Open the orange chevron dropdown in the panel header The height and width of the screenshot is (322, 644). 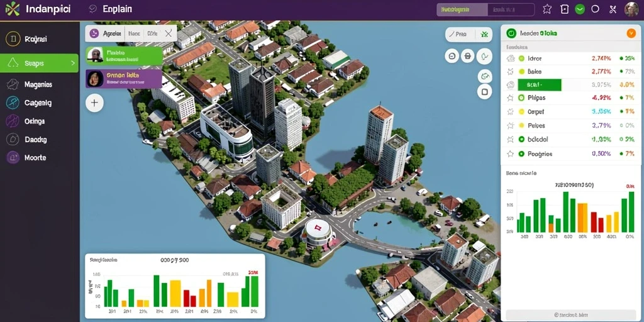pyautogui.click(x=631, y=33)
